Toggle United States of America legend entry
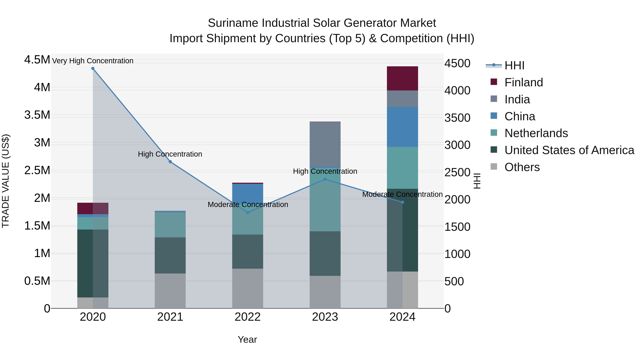Viewport: 644px width, 362px height. pyautogui.click(x=562, y=150)
